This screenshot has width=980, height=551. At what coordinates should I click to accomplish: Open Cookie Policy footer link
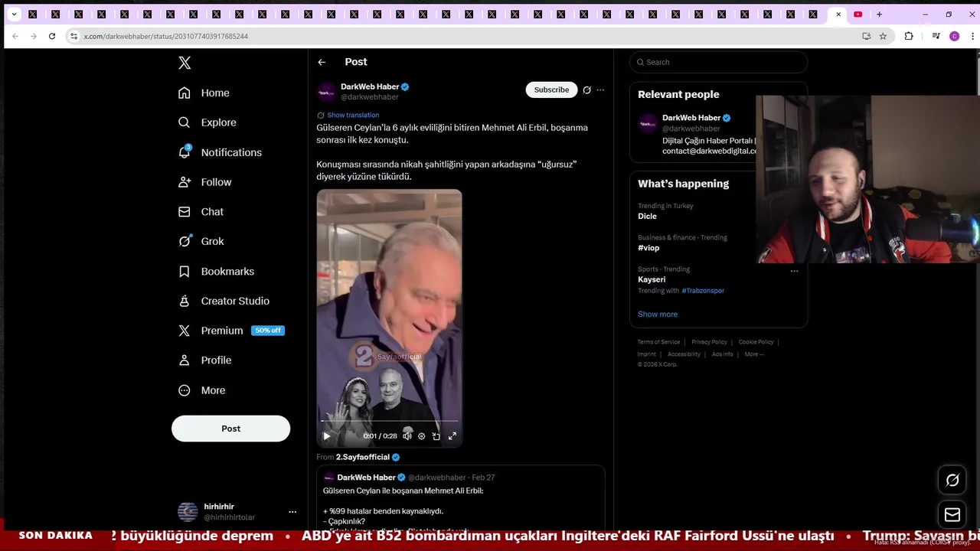(756, 342)
